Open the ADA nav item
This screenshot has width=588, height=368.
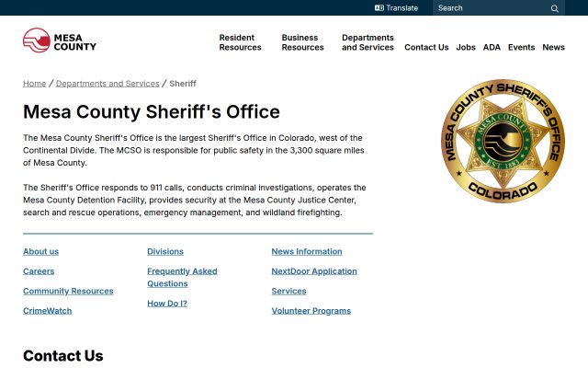click(492, 47)
